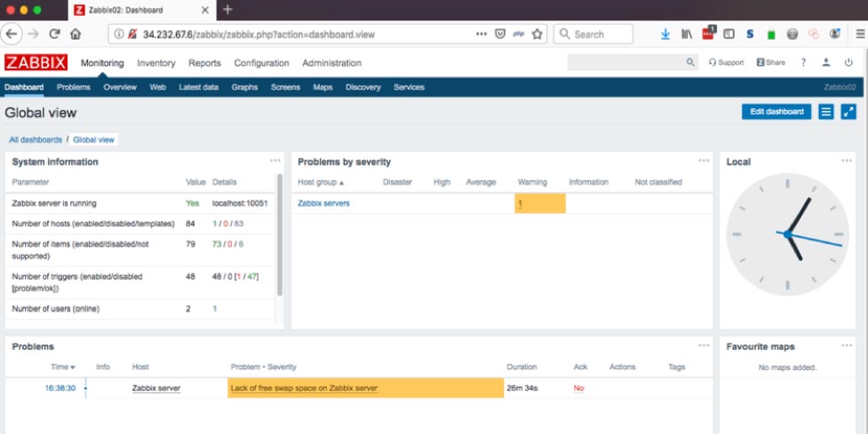This screenshot has width=868, height=434.
Task: Click the Zabbix search magnifier icon
Action: point(690,62)
